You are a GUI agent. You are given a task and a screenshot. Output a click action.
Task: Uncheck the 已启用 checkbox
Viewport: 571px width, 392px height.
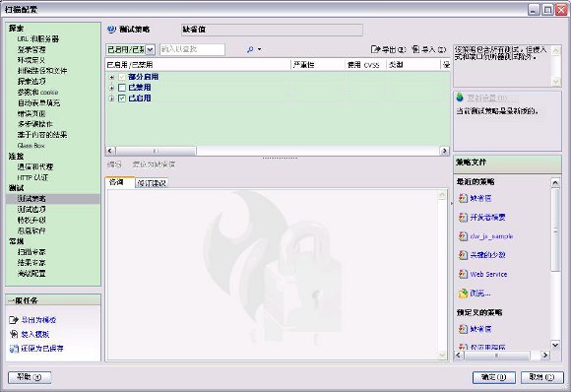[122, 98]
